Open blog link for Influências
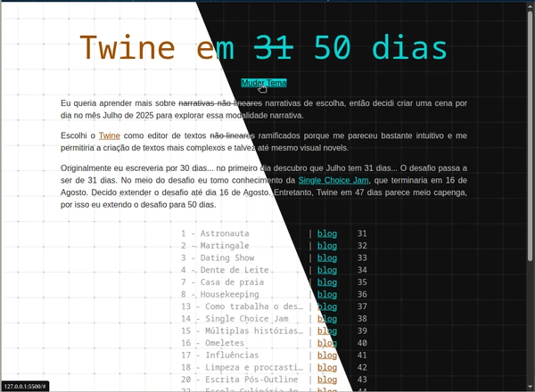This screenshot has width=535, height=392. (x=327, y=355)
